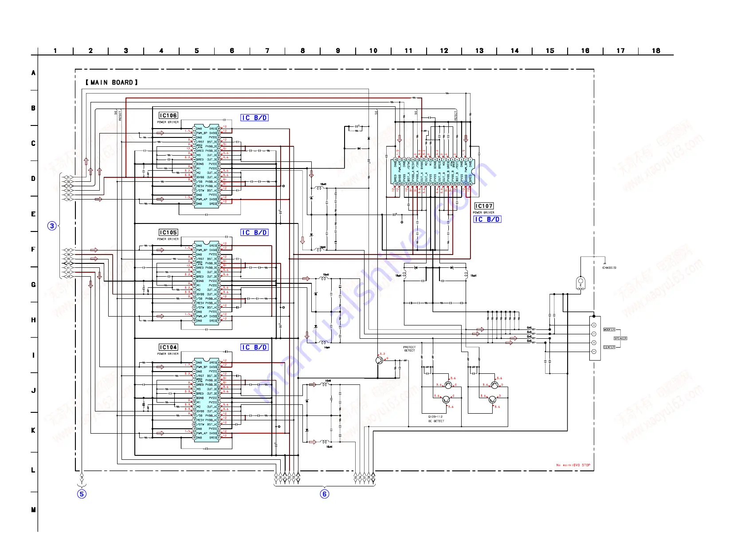Click column number 15 in grid header
The height and width of the screenshot is (560, 745).
(x=550, y=51)
